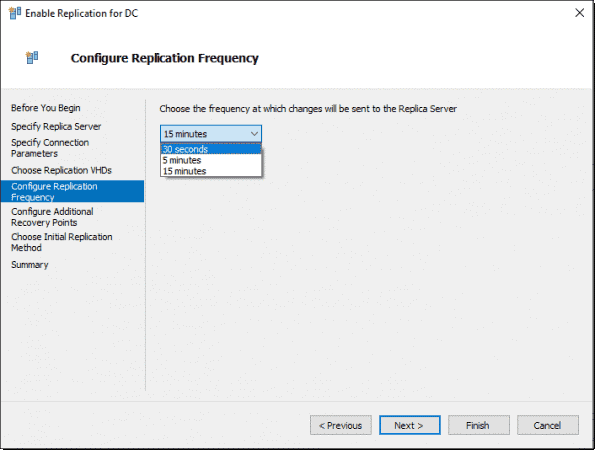Click the server icon beside the Configure Replication Frequency heading
This screenshot has width=600, height=455.
coord(32,57)
